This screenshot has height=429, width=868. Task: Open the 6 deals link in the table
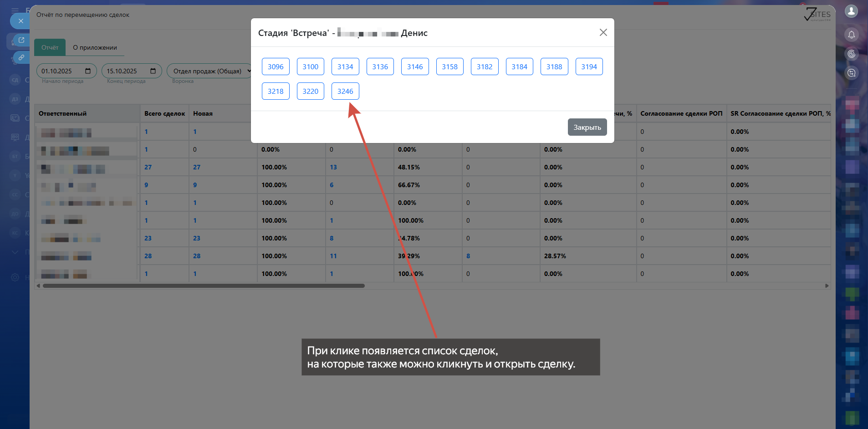332,185
